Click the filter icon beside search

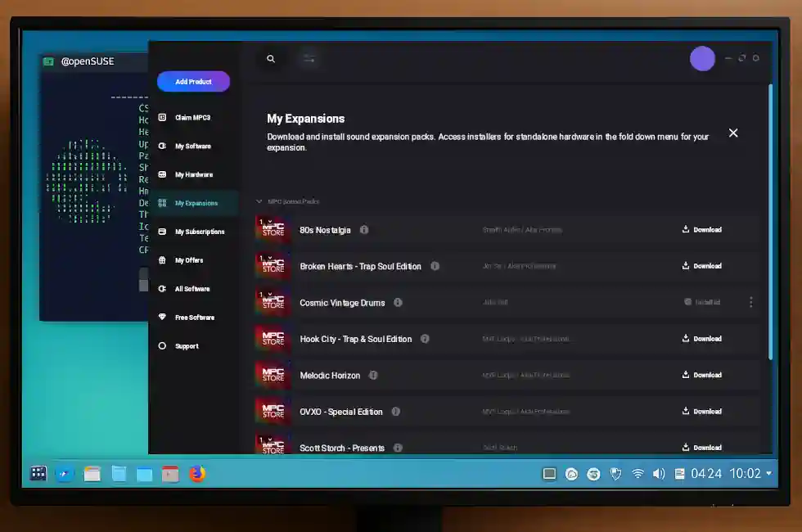click(309, 58)
